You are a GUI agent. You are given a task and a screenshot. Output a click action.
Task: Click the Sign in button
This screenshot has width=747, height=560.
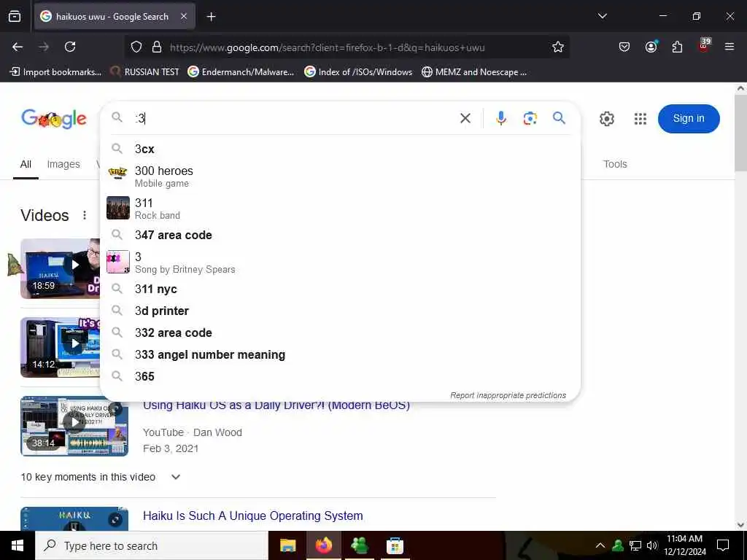coord(689,119)
